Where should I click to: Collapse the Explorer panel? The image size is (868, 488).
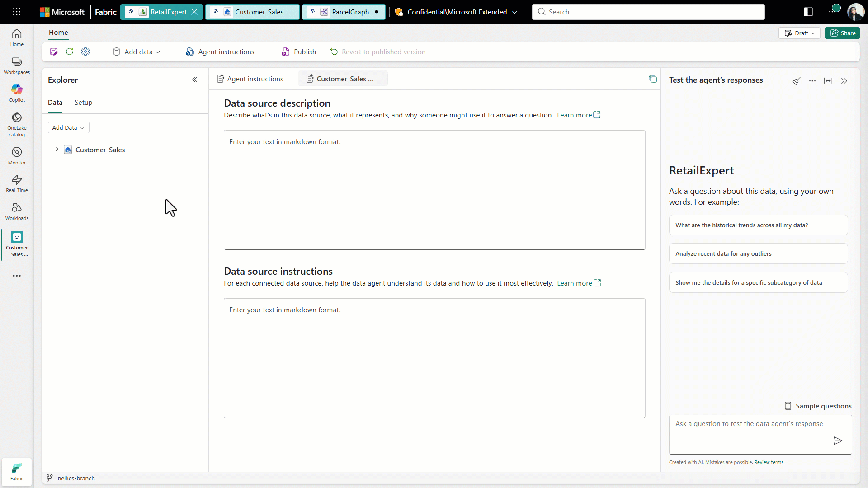pos(195,80)
